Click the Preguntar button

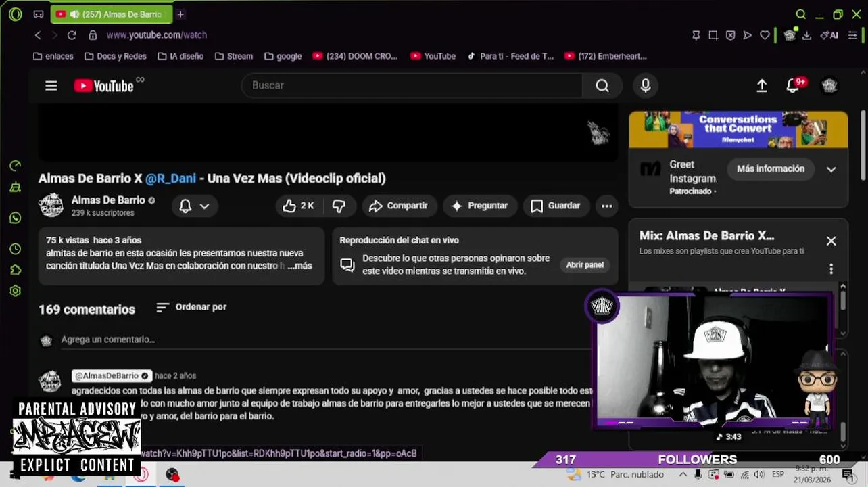[479, 206]
